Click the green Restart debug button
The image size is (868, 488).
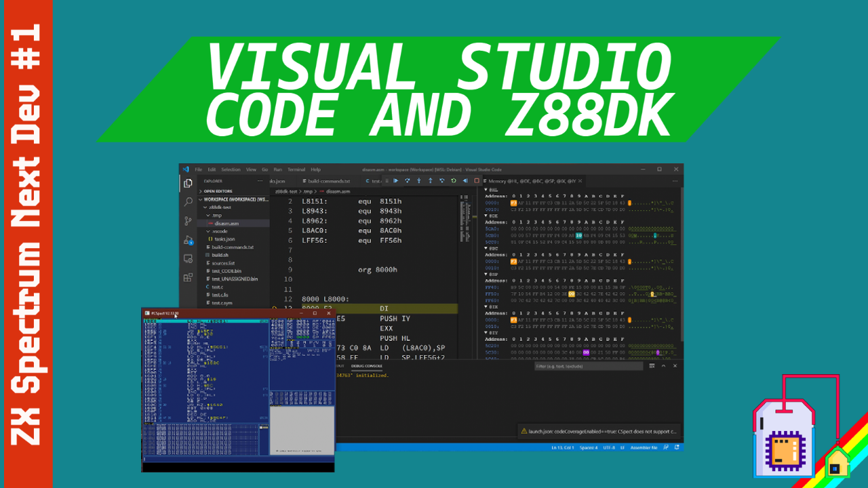click(x=453, y=181)
